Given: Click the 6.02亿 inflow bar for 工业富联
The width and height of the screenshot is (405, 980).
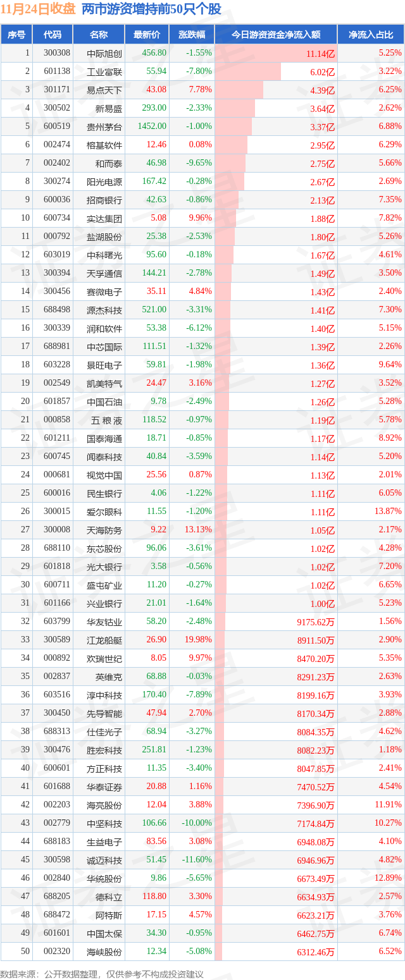Looking at the screenshot, I should (248, 71).
